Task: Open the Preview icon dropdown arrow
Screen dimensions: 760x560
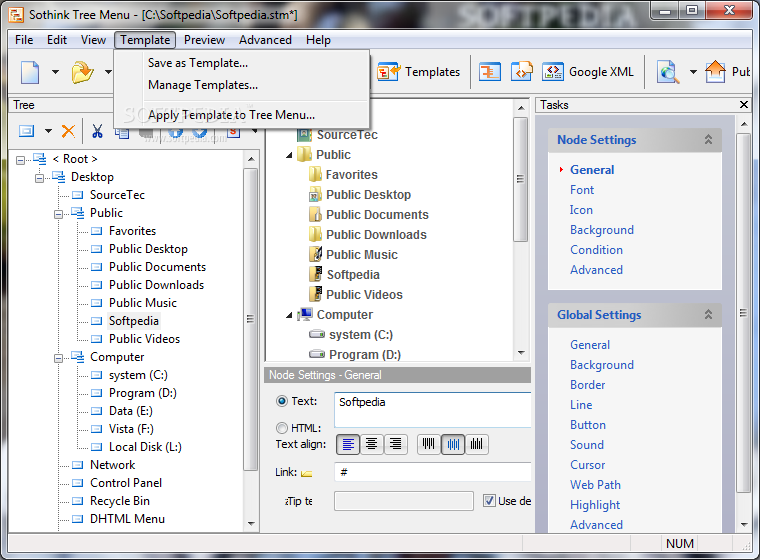Action: [x=693, y=72]
